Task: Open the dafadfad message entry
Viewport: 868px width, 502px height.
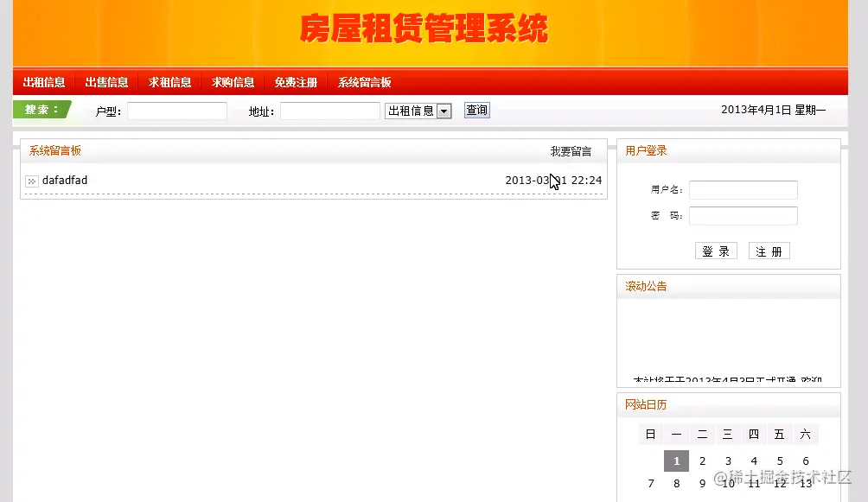Action: pyautogui.click(x=67, y=181)
